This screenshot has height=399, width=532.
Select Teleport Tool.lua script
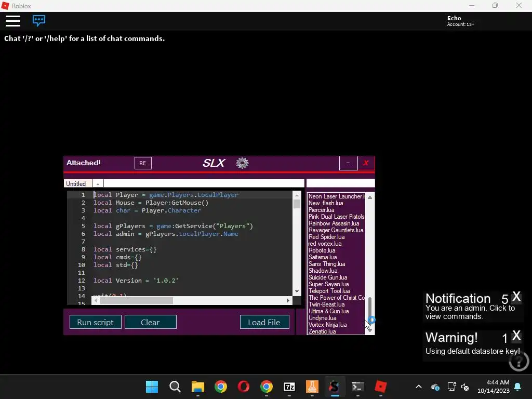(336, 291)
